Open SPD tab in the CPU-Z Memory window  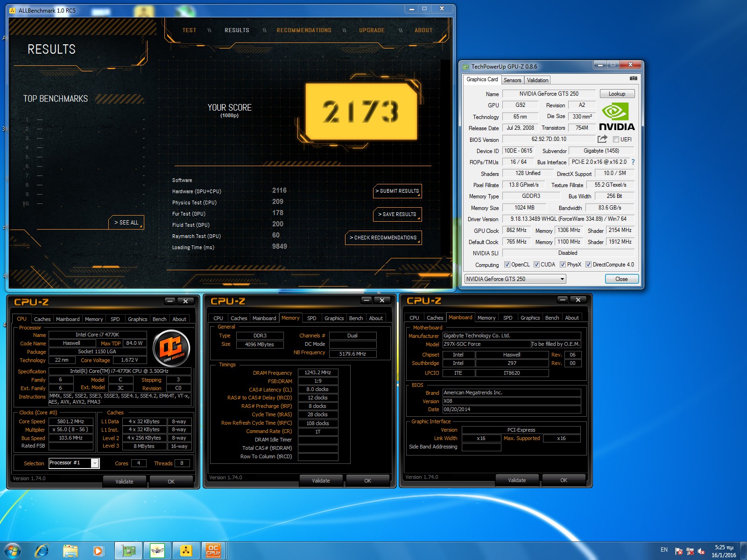311,318
